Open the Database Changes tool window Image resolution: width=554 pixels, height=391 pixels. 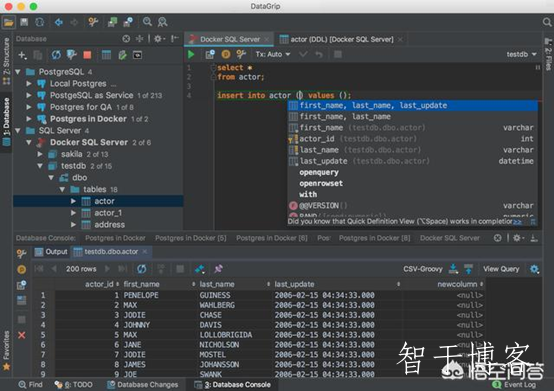click(x=142, y=385)
